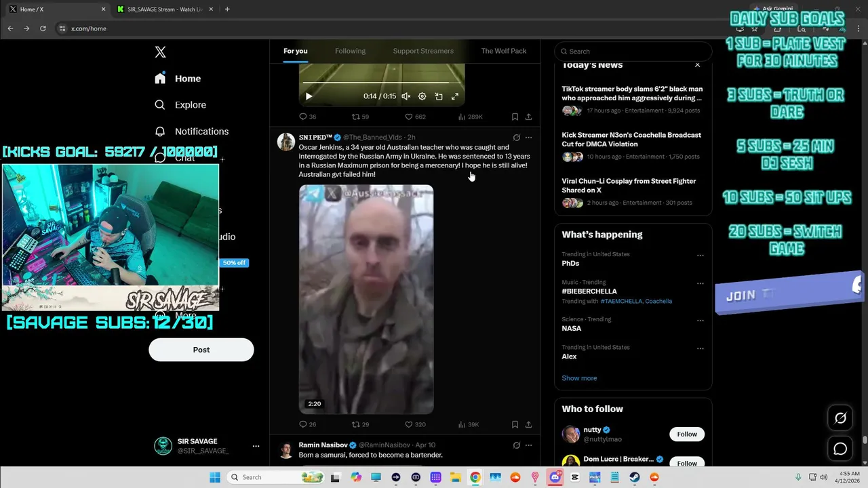Viewport: 868px width, 488px height.
Task: Click the white Post button
Action: tap(201, 350)
